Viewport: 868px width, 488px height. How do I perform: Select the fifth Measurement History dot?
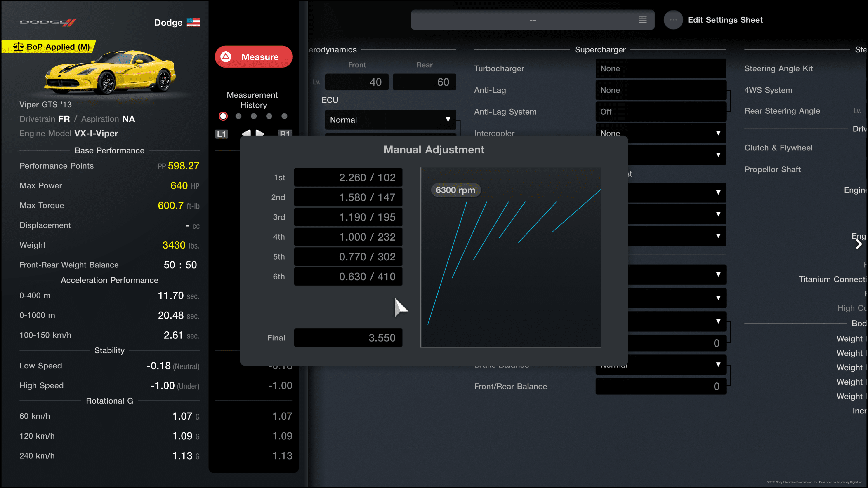[284, 116]
